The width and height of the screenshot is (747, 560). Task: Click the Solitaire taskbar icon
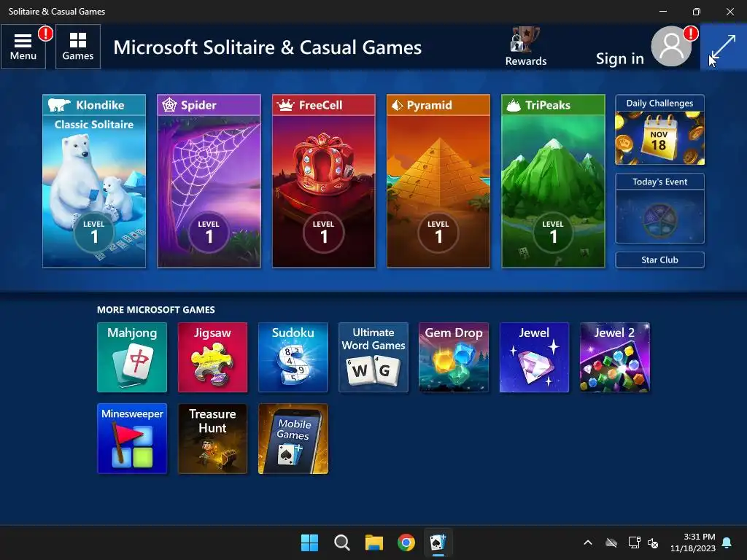click(x=438, y=542)
